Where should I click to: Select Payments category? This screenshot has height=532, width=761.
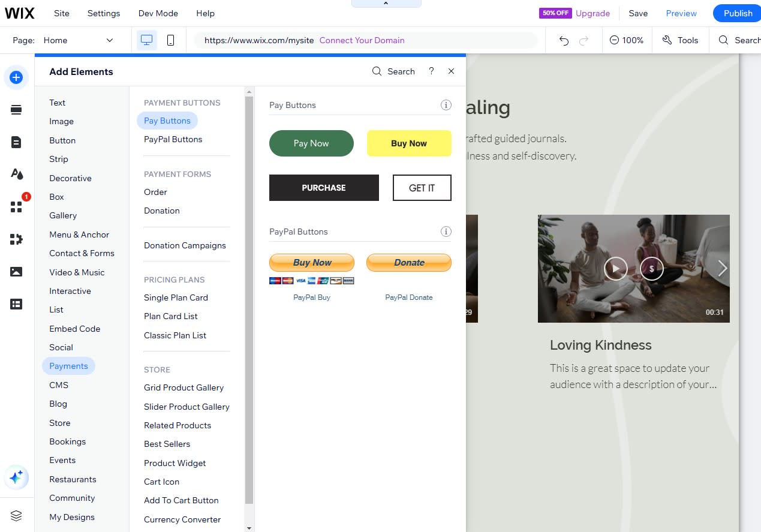[x=68, y=366]
